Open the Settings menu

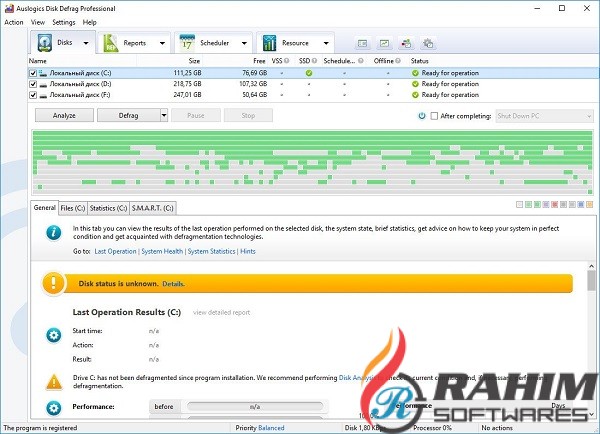click(x=64, y=22)
